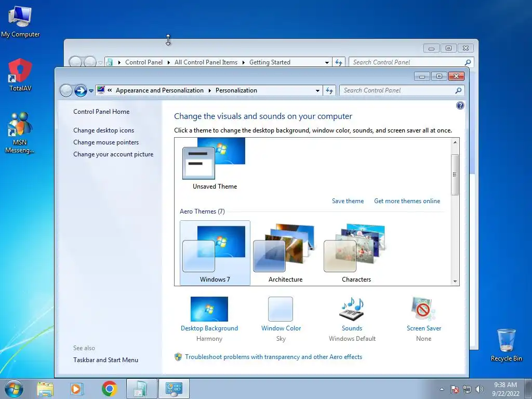Open Action Center flag tray icon
This screenshot has width=532, height=399.
click(x=455, y=389)
